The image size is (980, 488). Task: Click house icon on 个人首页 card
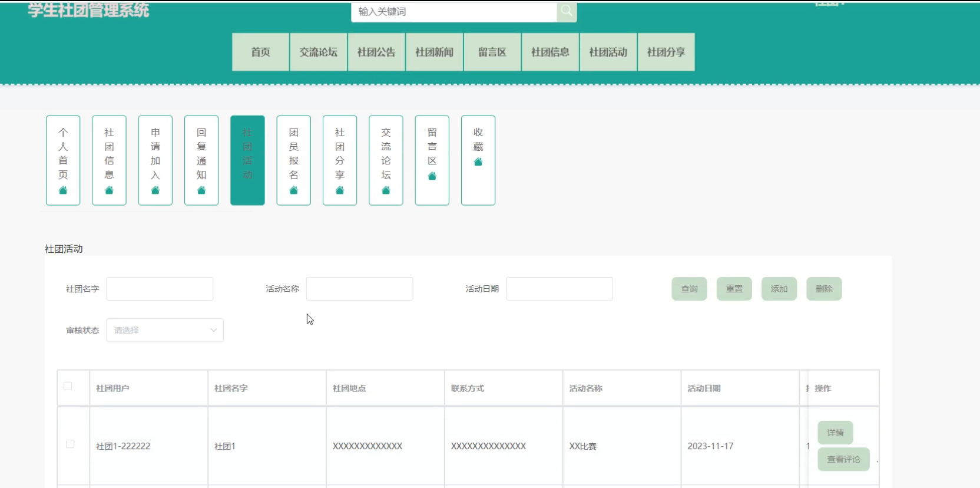pos(63,190)
